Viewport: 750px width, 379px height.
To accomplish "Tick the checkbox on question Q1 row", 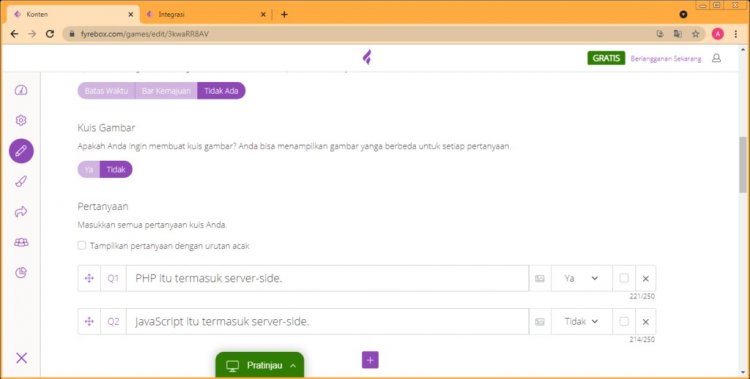I will tap(624, 278).
